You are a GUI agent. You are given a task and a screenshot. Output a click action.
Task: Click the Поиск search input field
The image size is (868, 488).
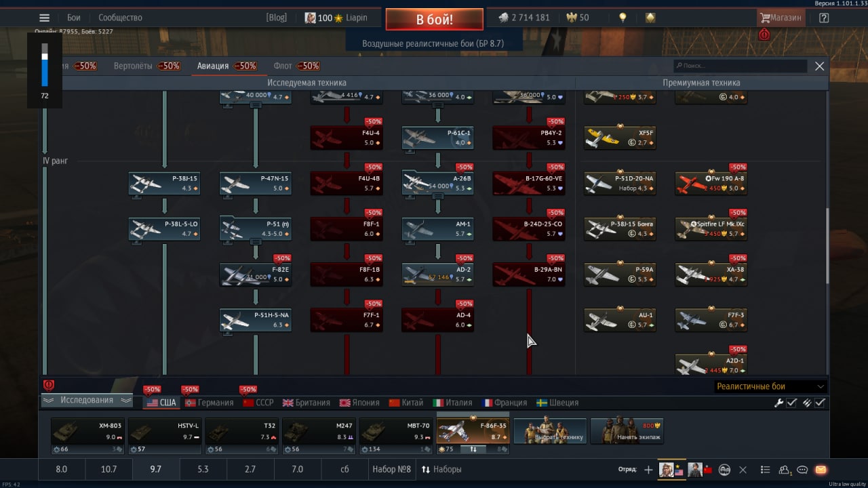tap(740, 66)
